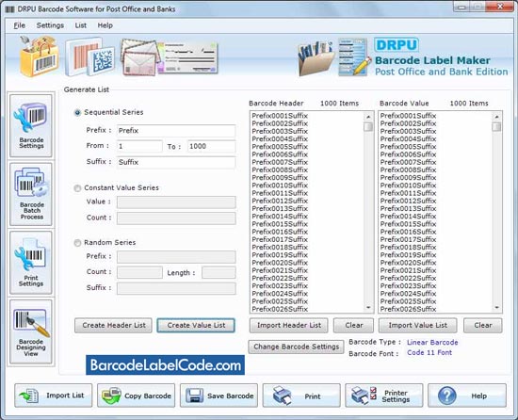The width and height of the screenshot is (518, 420).
Task: Click Import Value List button
Action: (417, 325)
